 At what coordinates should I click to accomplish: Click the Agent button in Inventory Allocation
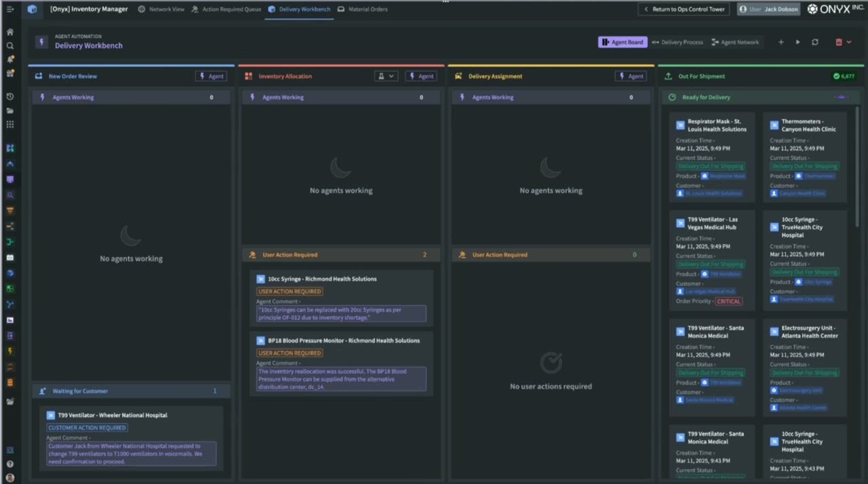421,77
